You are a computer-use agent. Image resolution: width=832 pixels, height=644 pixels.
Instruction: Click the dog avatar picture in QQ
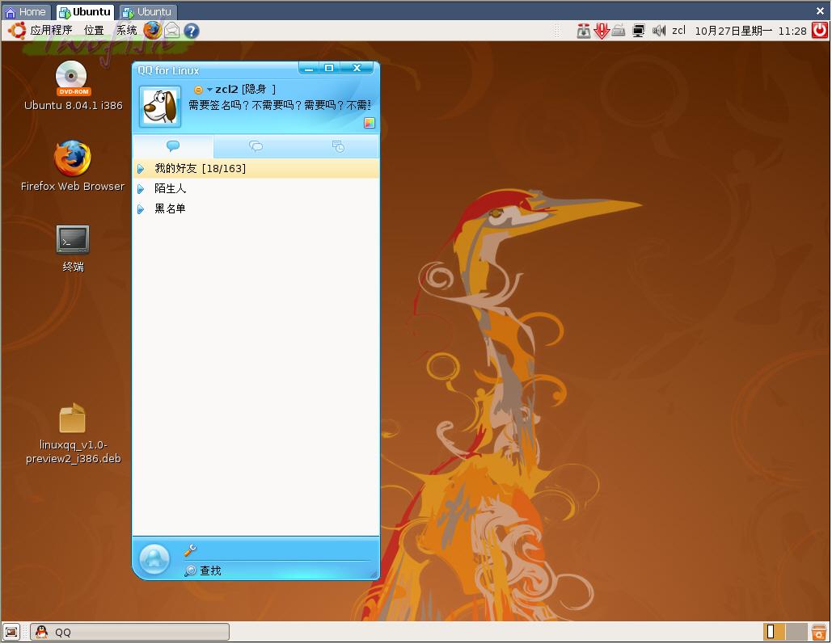click(160, 107)
